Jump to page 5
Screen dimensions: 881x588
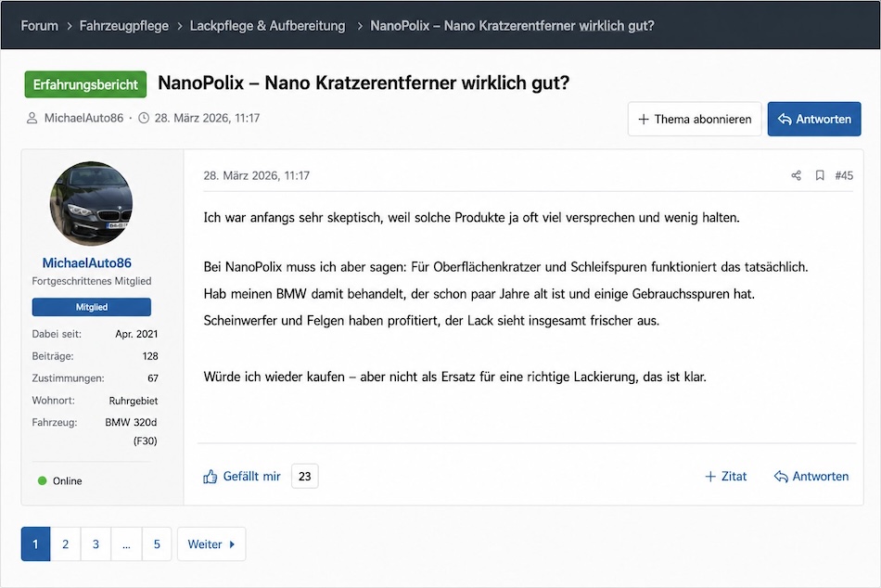(157, 544)
